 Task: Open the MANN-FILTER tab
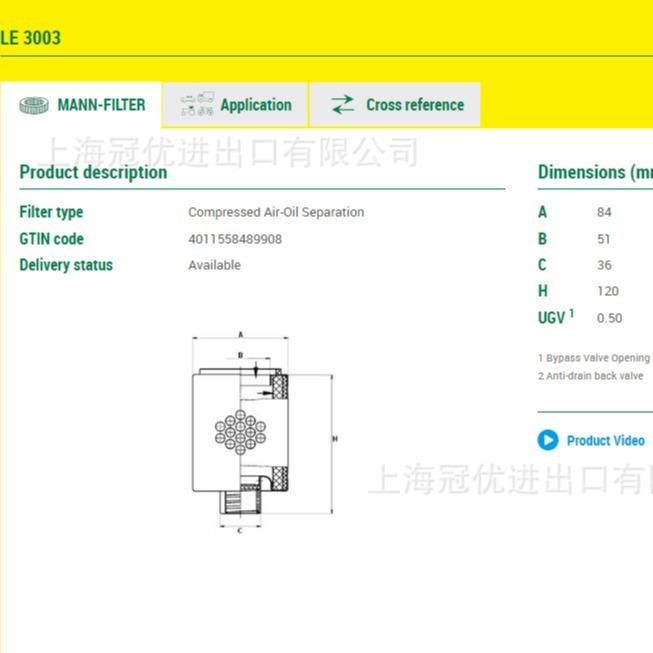tap(81, 105)
